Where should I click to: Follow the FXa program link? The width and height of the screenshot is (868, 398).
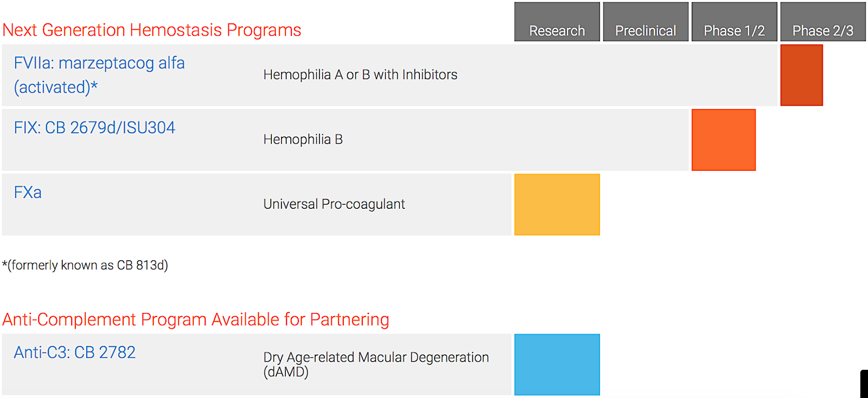point(28,192)
